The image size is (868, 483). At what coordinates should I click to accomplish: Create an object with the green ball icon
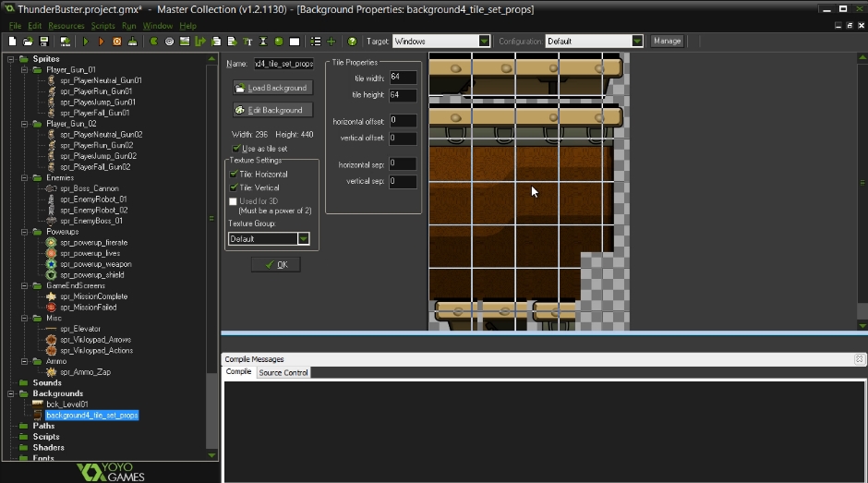[279, 42]
